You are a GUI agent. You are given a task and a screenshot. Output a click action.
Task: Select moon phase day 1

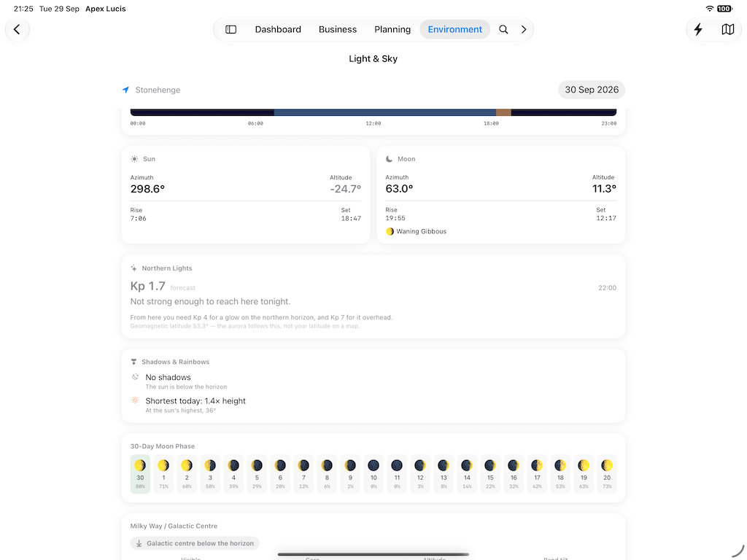pyautogui.click(x=163, y=474)
